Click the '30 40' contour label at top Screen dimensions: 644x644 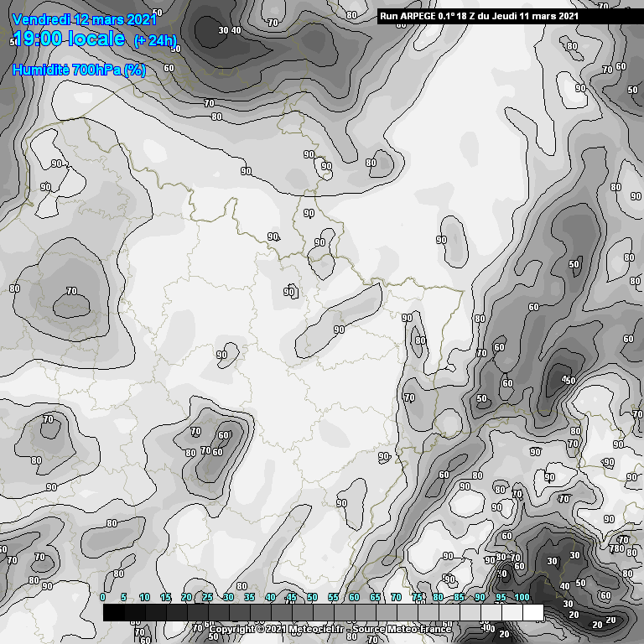(x=229, y=30)
